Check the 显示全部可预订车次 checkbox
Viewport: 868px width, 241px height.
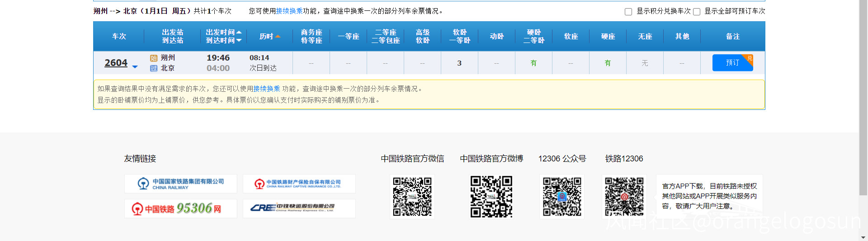pyautogui.click(x=697, y=12)
